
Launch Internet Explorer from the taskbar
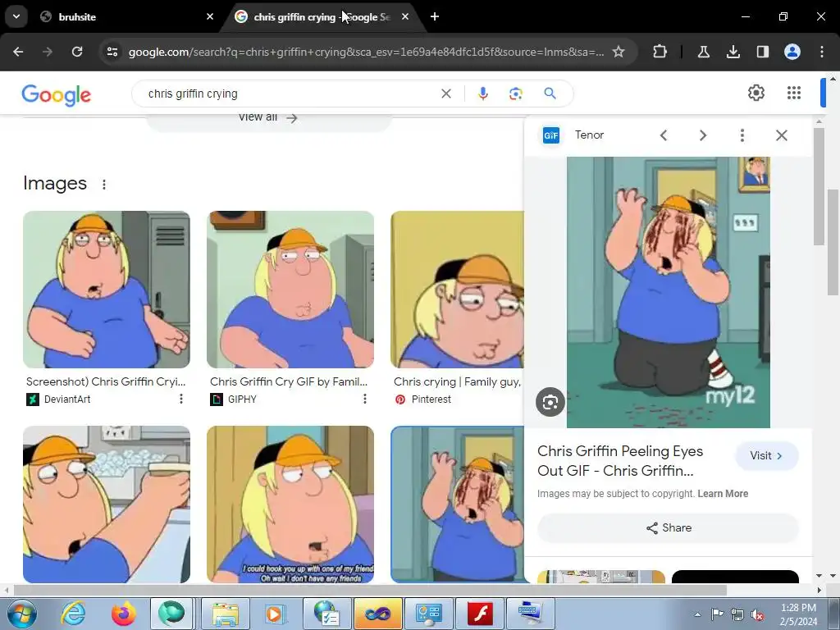point(73,614)
